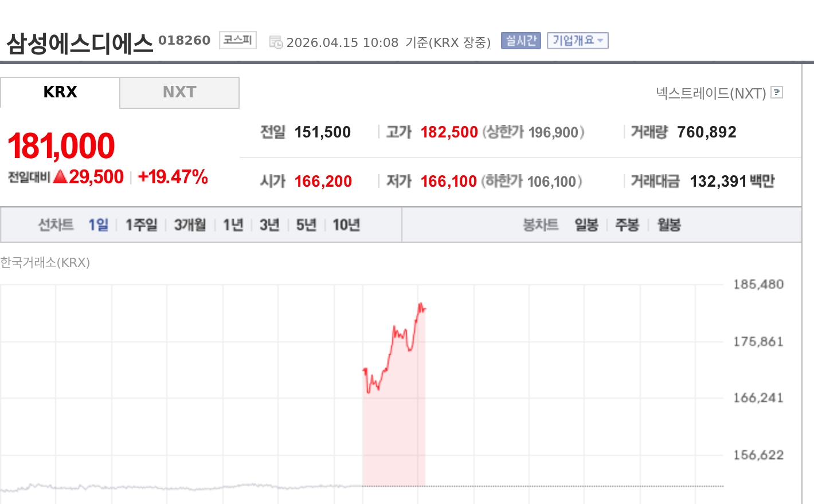The width and height of the screenshot is (814, 504).
Task: Toggle the 실시간 real-time button
Action: click(x=521, y=41)
